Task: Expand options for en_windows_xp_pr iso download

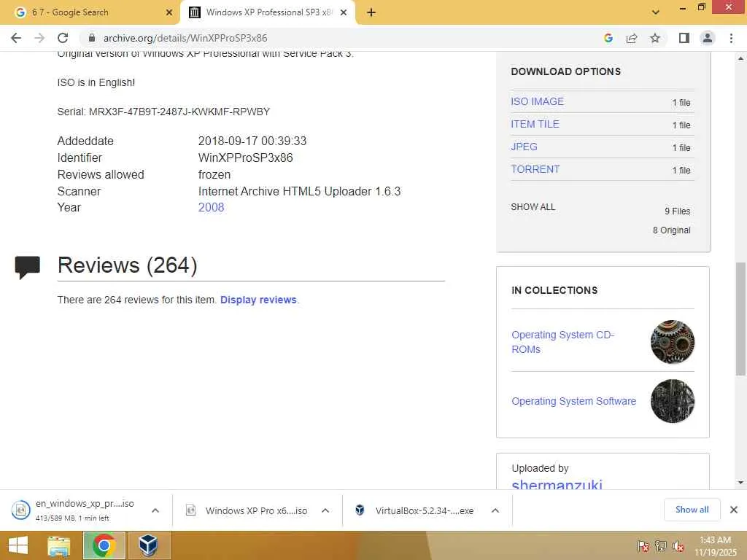Action: coord(155,510)
